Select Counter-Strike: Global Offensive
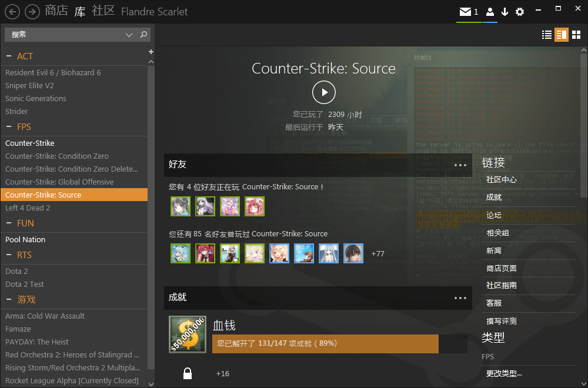 coord(74,182)
